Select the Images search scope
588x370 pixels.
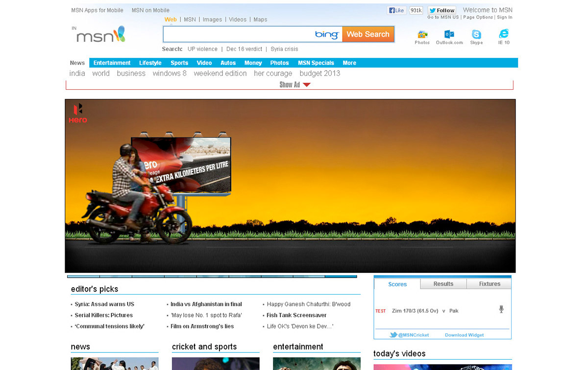(212, 20)
